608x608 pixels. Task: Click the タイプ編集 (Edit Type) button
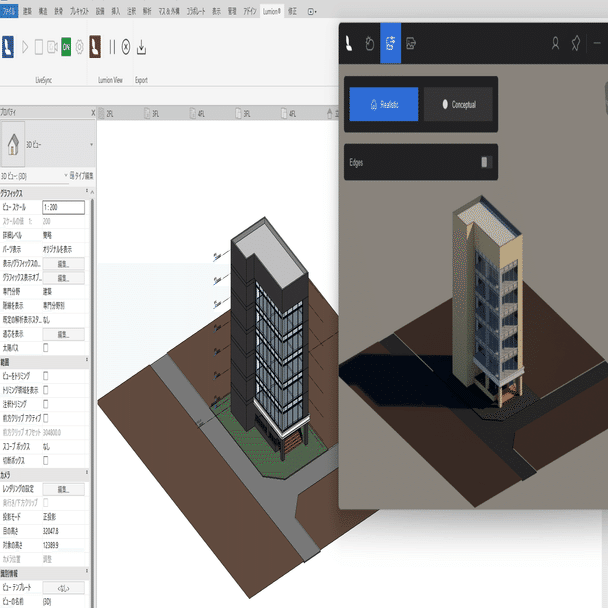[x=82, y=176]
